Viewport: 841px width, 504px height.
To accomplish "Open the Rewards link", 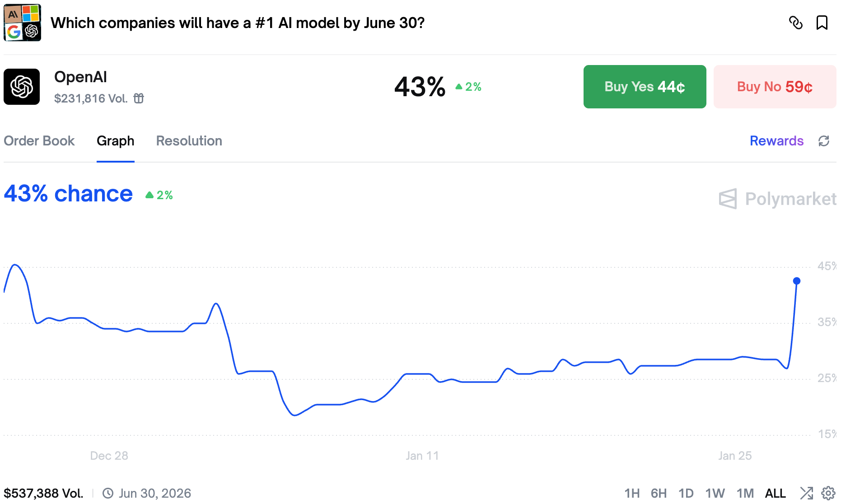I will [776, 141].
